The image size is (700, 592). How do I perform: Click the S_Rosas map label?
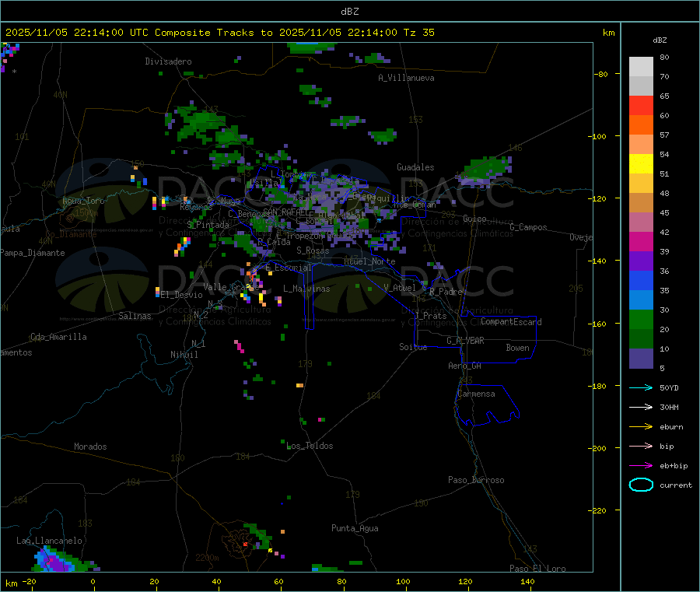click(313, 250)
